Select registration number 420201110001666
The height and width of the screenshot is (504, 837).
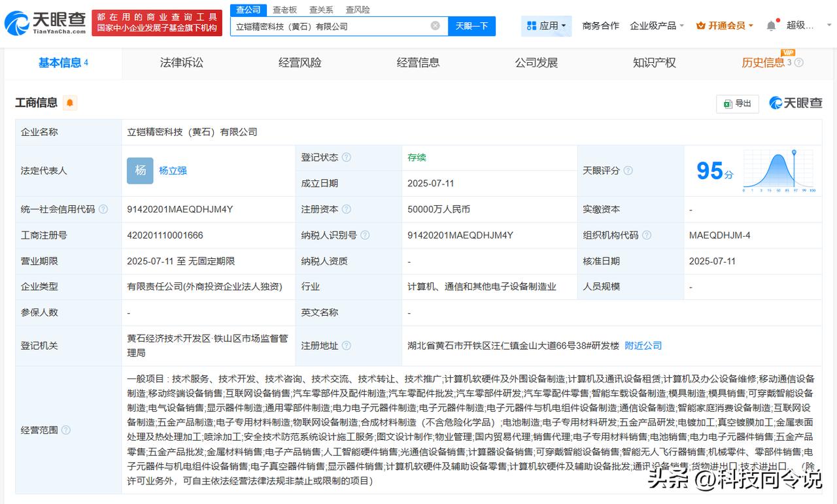pos(165,235)
